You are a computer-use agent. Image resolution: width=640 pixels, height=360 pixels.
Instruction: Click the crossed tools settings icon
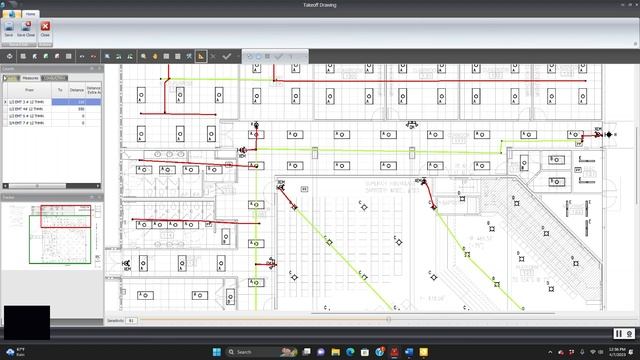(x=189, y=56)
